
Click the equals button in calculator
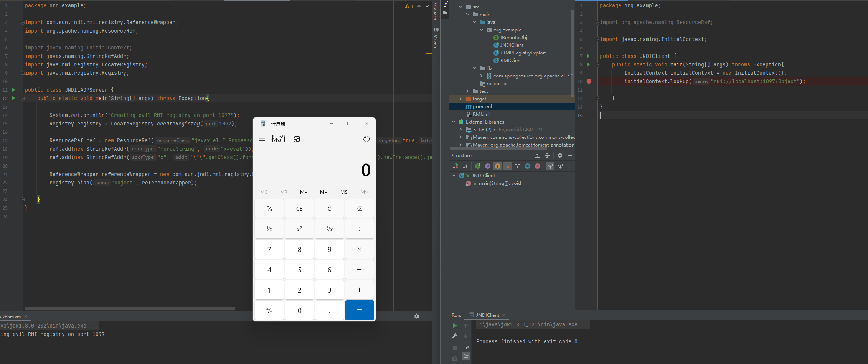click(x=359, y=310)
